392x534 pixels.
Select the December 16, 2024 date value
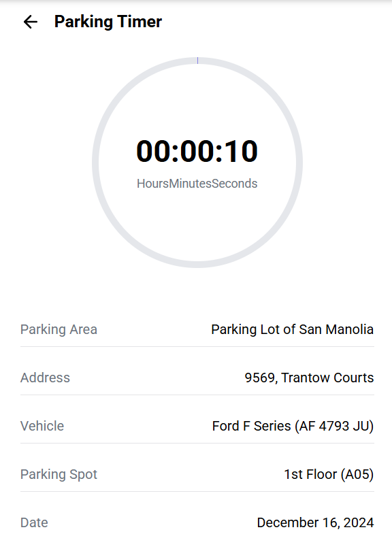315,522
